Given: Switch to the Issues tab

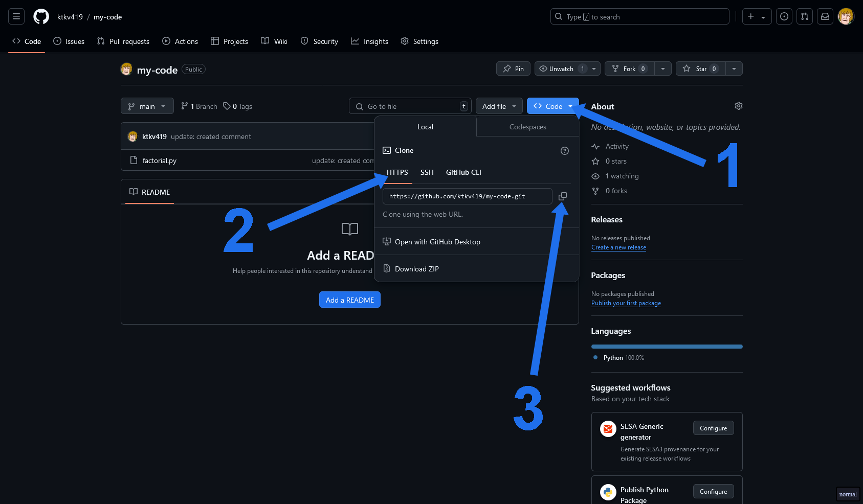Looking at the screenshot, I should coord(69,41).
